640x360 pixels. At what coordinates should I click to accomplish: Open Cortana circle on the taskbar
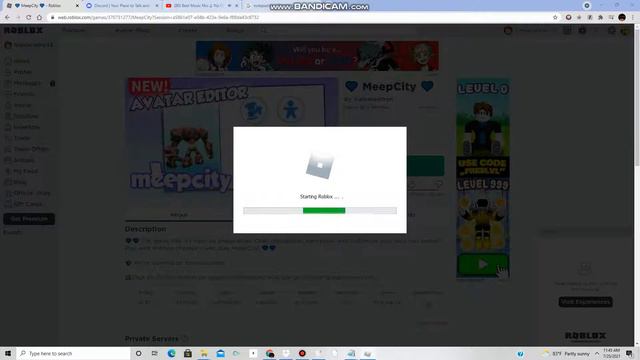point(138,353)
